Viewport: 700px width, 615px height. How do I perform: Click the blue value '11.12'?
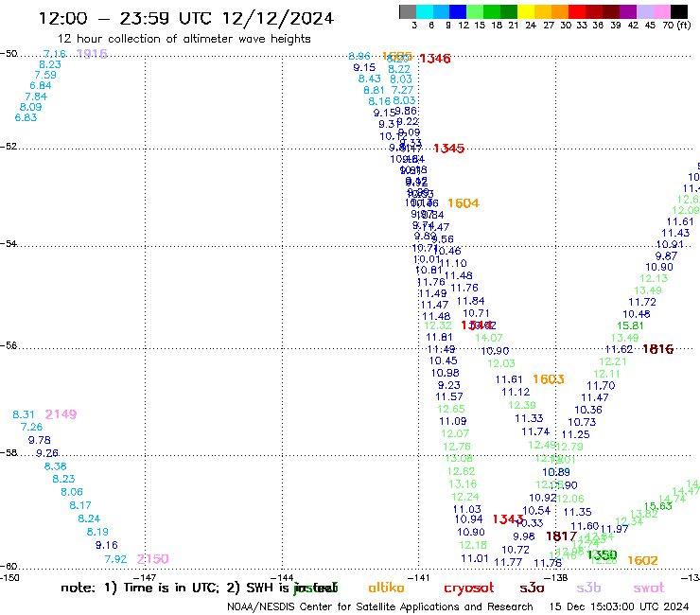pos(516,392)
